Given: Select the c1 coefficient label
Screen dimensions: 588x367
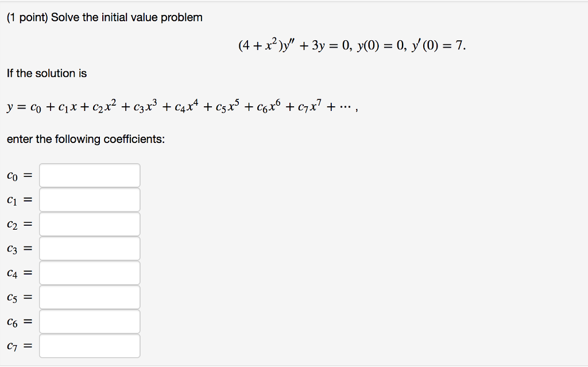Looking at the screenshot, I should pos(12,199).
